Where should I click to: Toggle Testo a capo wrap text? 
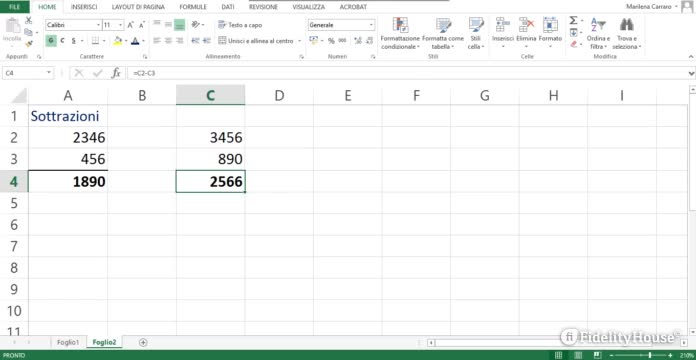click(x=240, y=25)
